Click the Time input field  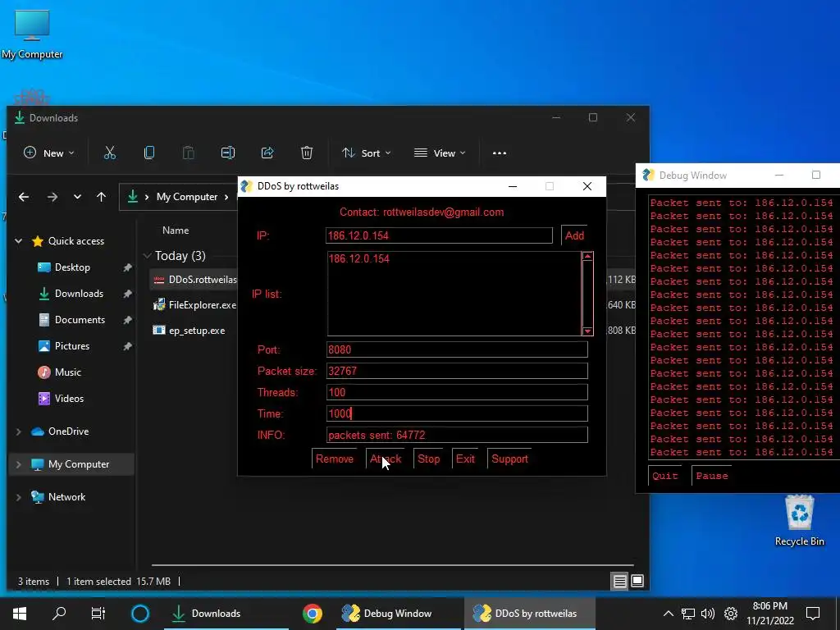click(457, 413)
